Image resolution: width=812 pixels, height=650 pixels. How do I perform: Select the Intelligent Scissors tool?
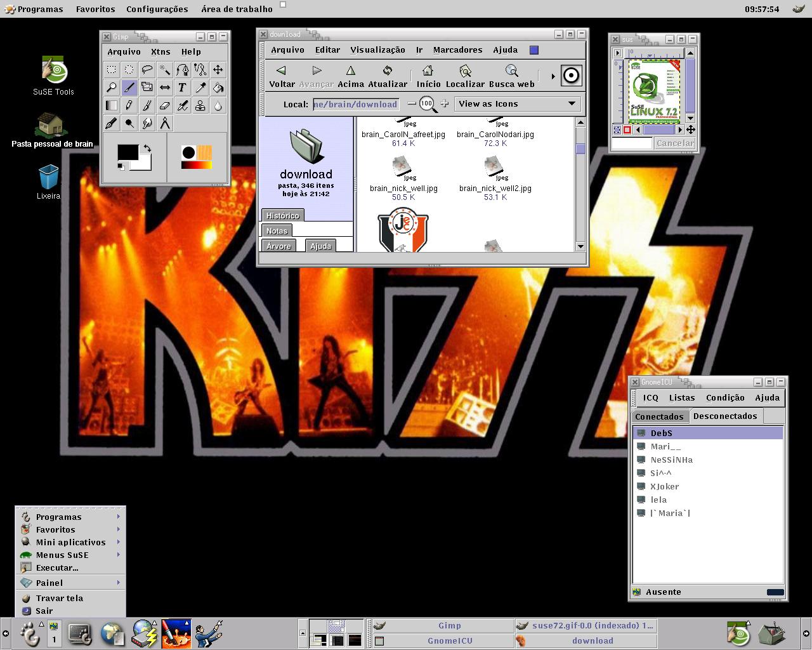(x=200, y=70)
